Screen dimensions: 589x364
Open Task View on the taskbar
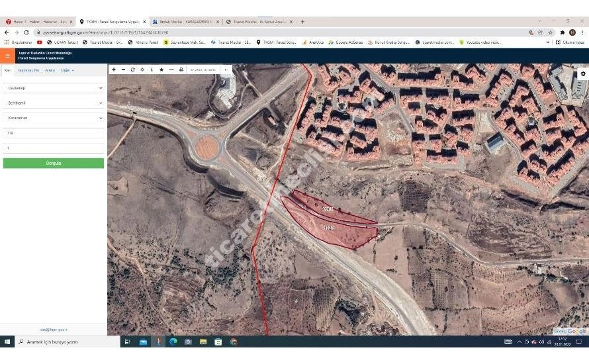click(127, 342)
